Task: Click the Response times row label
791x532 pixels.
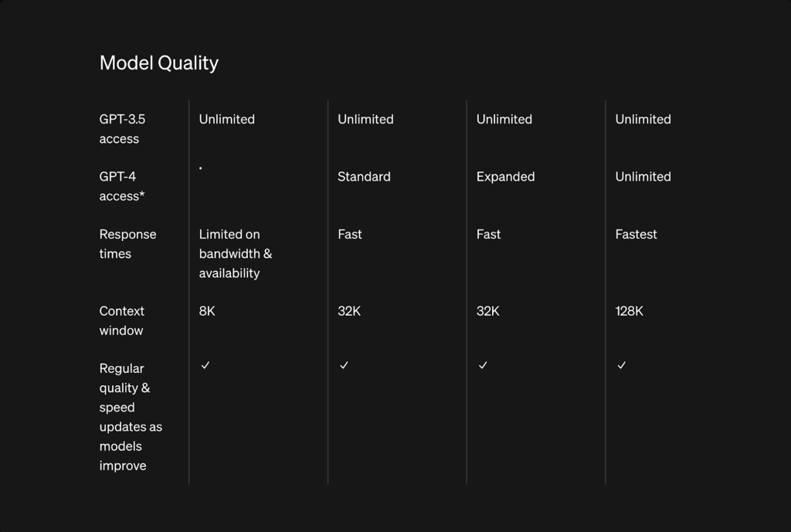Action: coord(127,244)
